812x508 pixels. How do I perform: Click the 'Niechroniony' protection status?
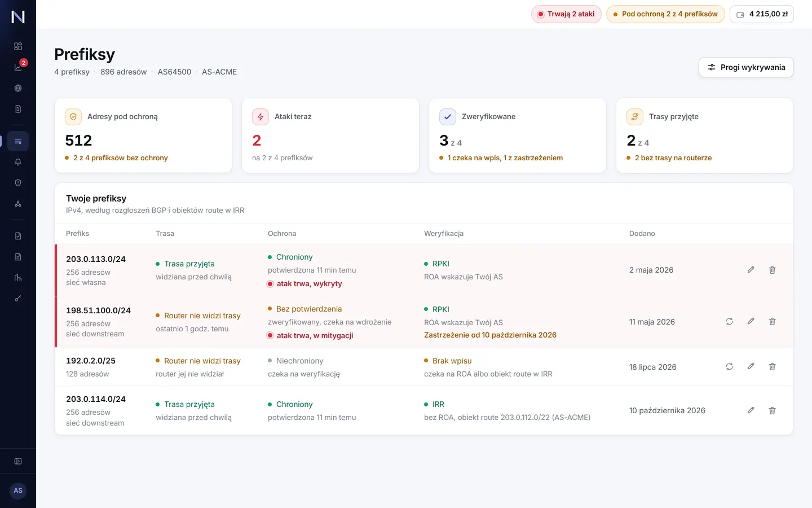299,361
